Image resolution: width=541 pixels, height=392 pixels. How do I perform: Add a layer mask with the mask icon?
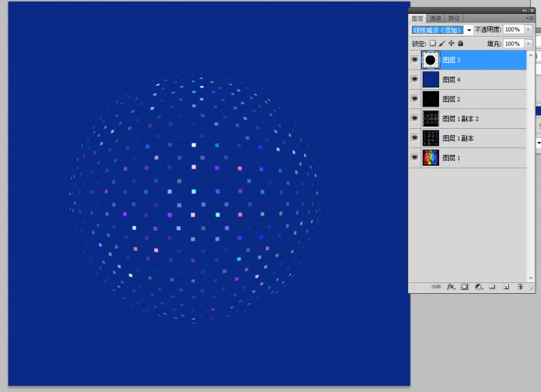click(464, 286)
